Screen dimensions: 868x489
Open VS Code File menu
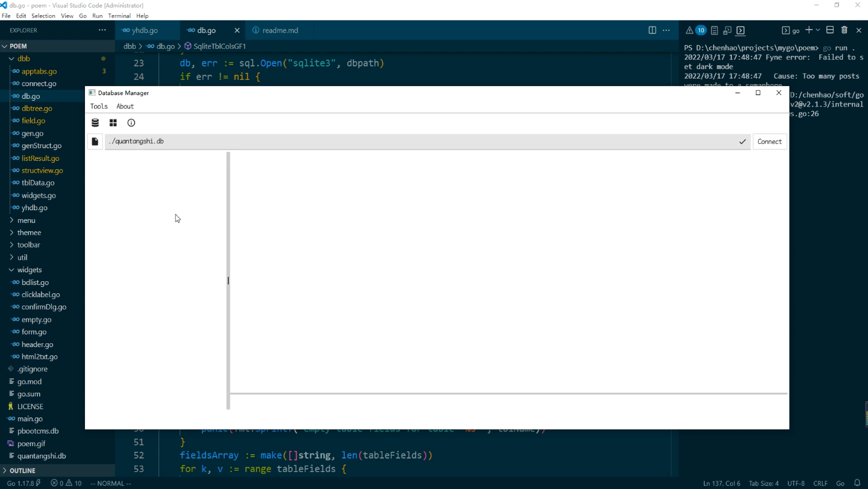[6, 16]
